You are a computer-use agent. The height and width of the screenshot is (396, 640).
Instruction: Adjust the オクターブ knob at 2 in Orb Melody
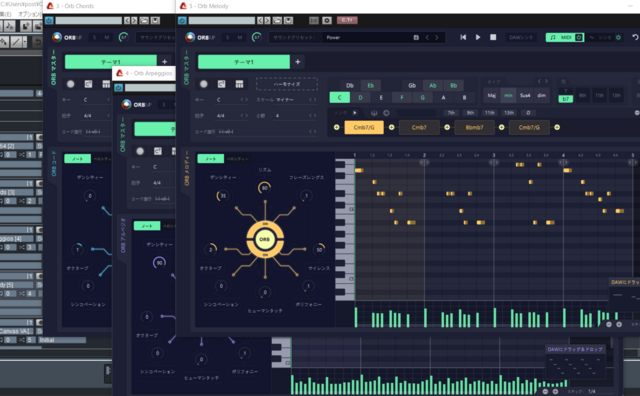(x=211, y=249)
